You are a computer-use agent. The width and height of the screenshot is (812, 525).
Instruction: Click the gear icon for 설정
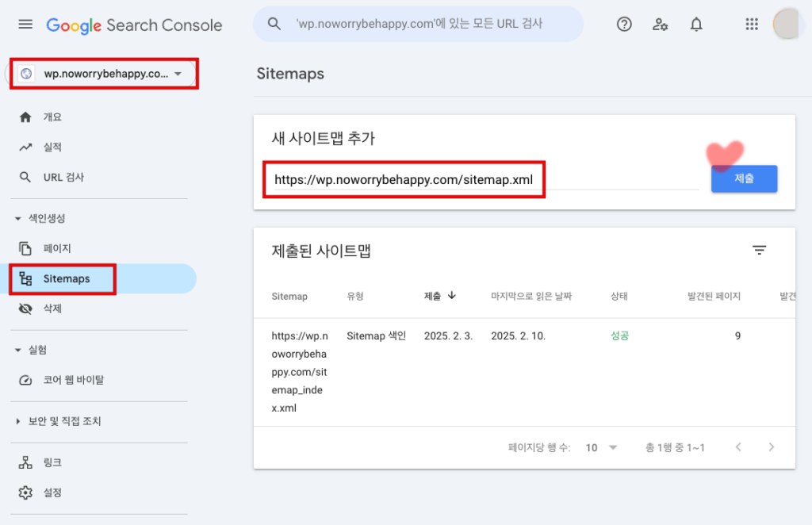tap(25, 492)
